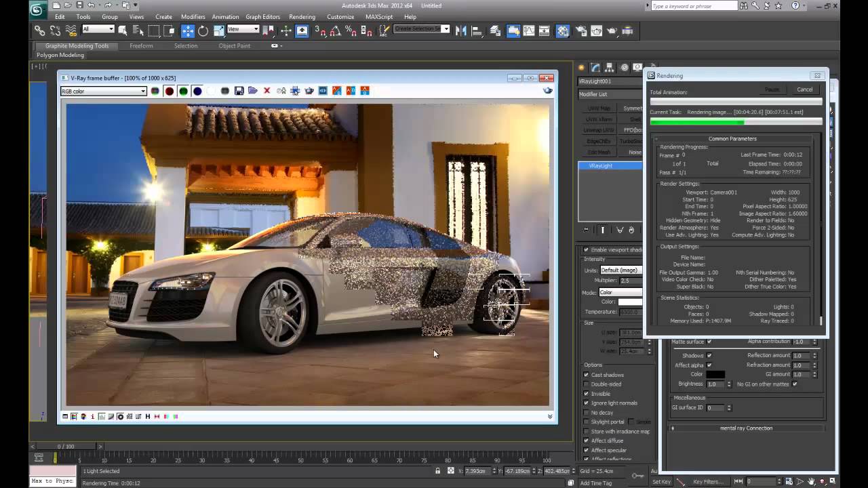The image size is (868, 488).
Task: Open the Rendering menu
Action: coord(302,16)
